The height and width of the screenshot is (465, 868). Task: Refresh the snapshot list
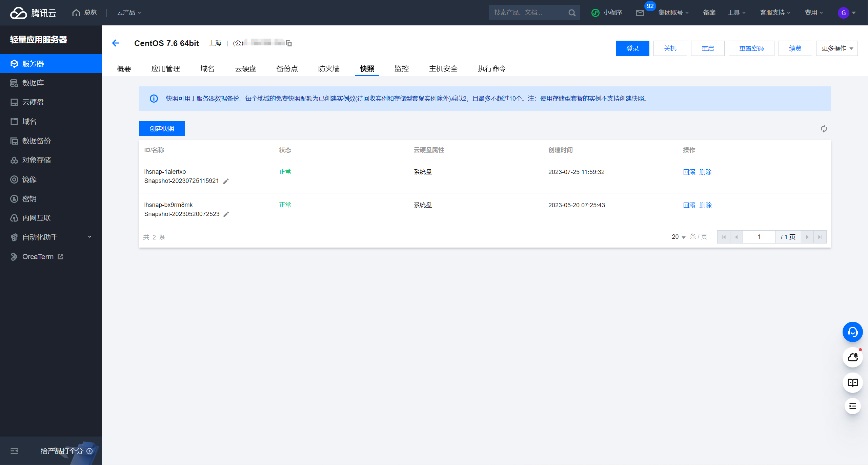point(824,129)
